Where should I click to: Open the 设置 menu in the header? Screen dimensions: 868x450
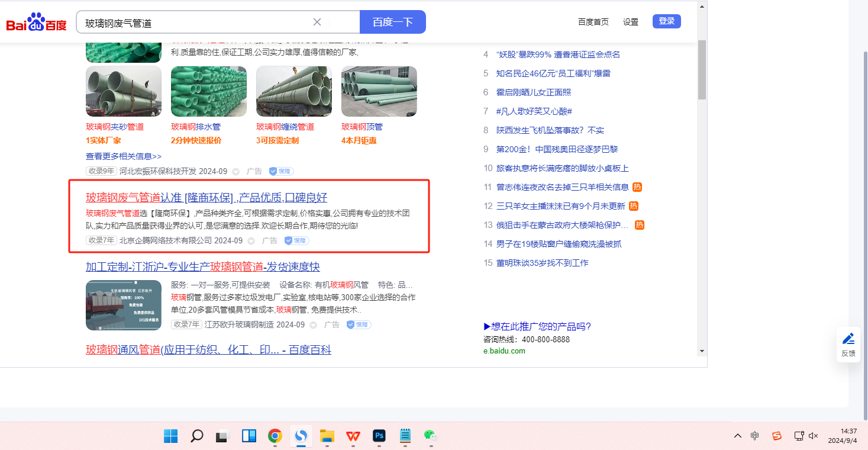631,22
